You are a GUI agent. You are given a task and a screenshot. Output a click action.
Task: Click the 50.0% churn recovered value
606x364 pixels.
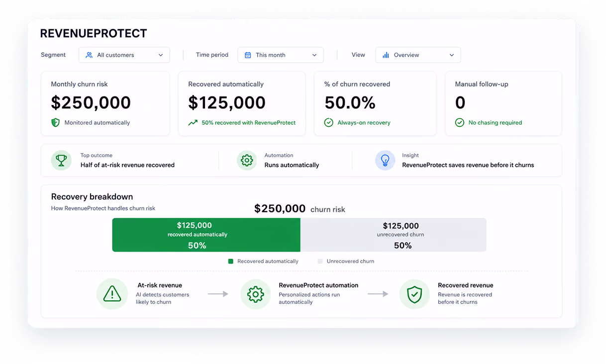350,103
